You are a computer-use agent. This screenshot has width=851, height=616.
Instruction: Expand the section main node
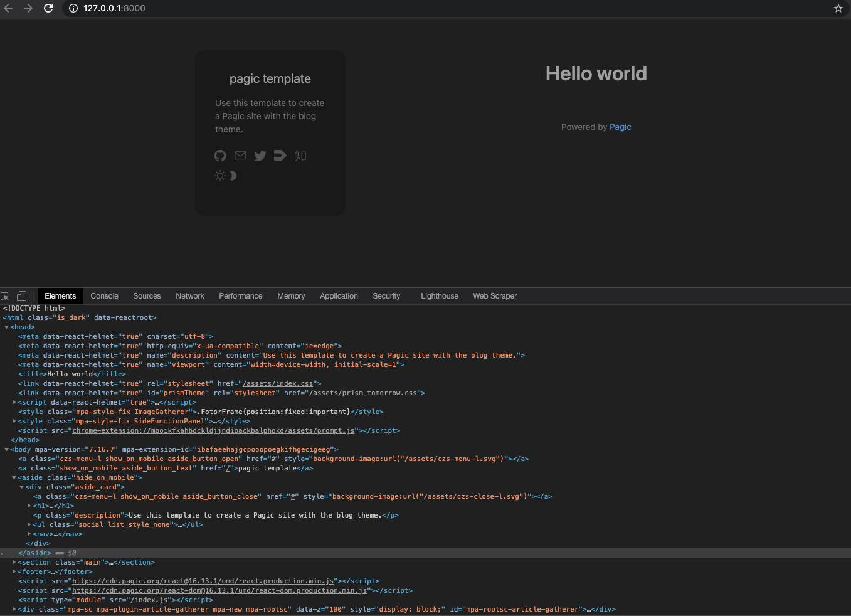coord(14,563)
